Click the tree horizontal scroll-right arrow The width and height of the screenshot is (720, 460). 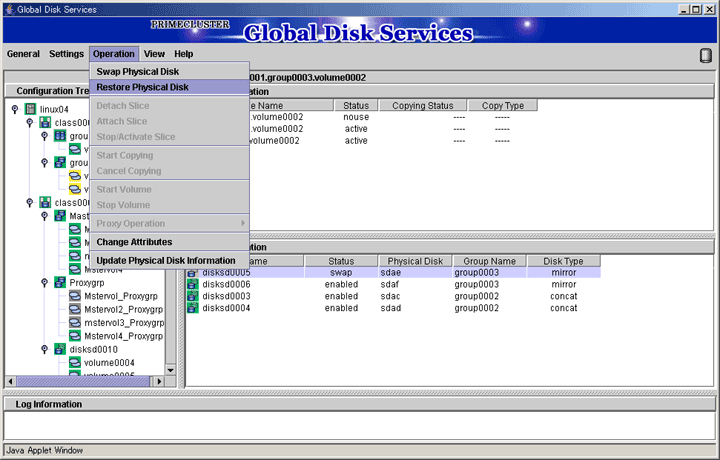pos(158,381)
